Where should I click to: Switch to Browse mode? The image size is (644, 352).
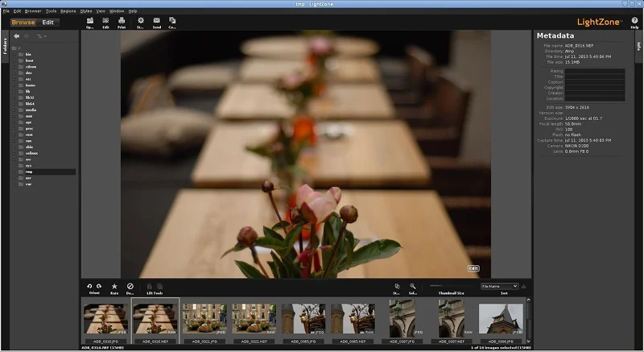pos(23,23)
